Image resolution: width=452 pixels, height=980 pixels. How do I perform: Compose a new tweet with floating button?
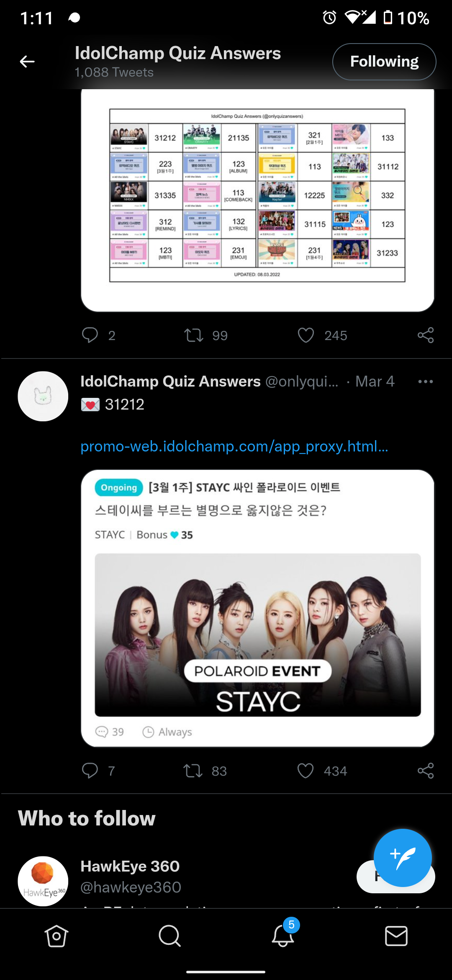click(403, 858)
